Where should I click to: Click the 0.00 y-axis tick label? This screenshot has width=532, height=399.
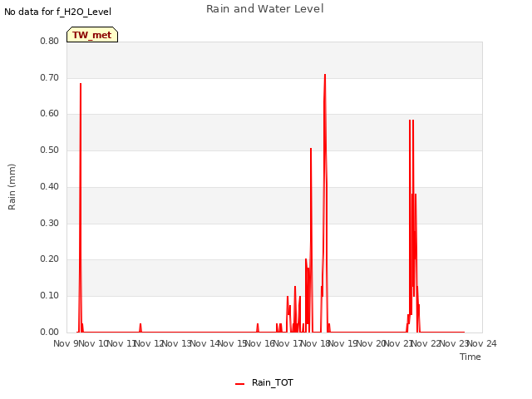point(50,332)
